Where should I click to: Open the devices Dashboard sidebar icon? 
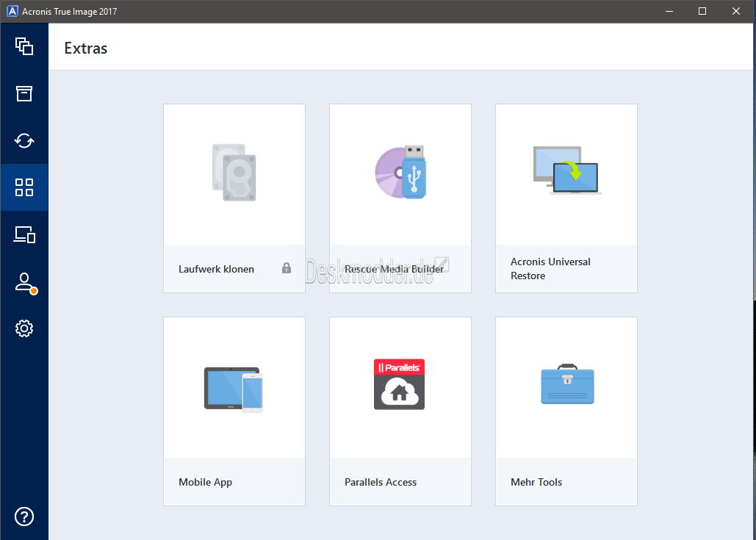click(x=24, y=235)
